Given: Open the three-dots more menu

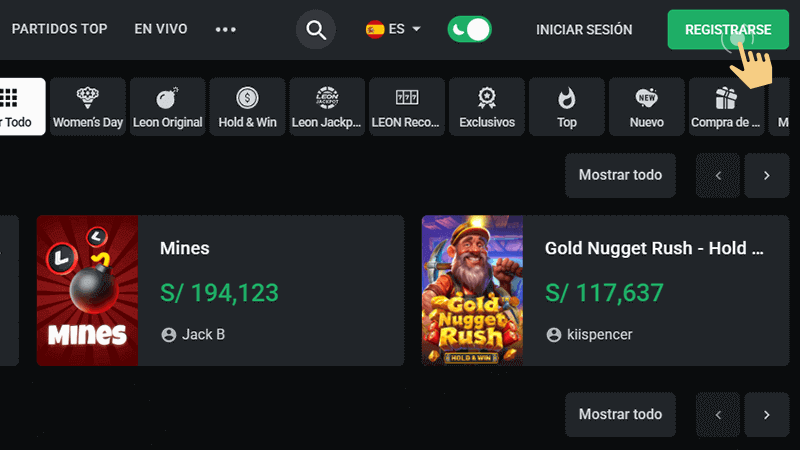Looking at the screenshot, I should pos(226,30).
